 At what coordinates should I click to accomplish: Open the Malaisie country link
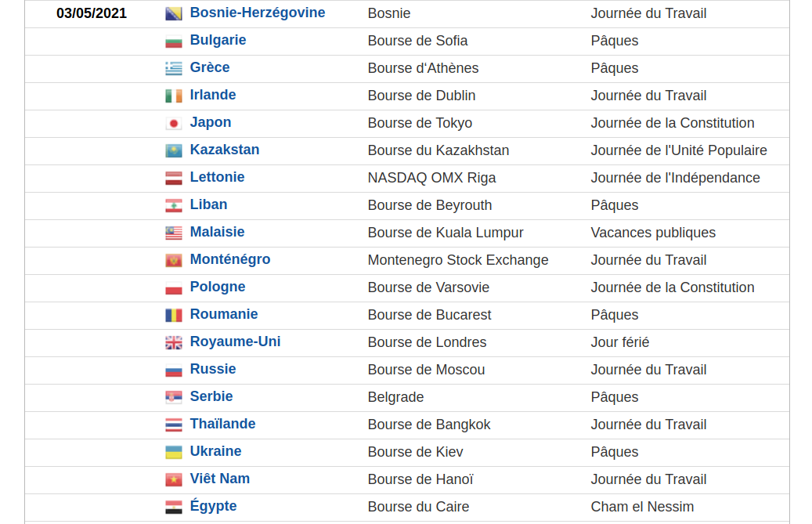[x=217, y=232]
